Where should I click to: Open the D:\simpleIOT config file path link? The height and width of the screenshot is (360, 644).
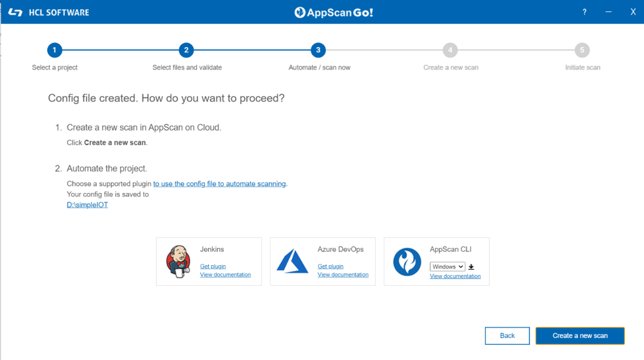[x=87, y=205]
